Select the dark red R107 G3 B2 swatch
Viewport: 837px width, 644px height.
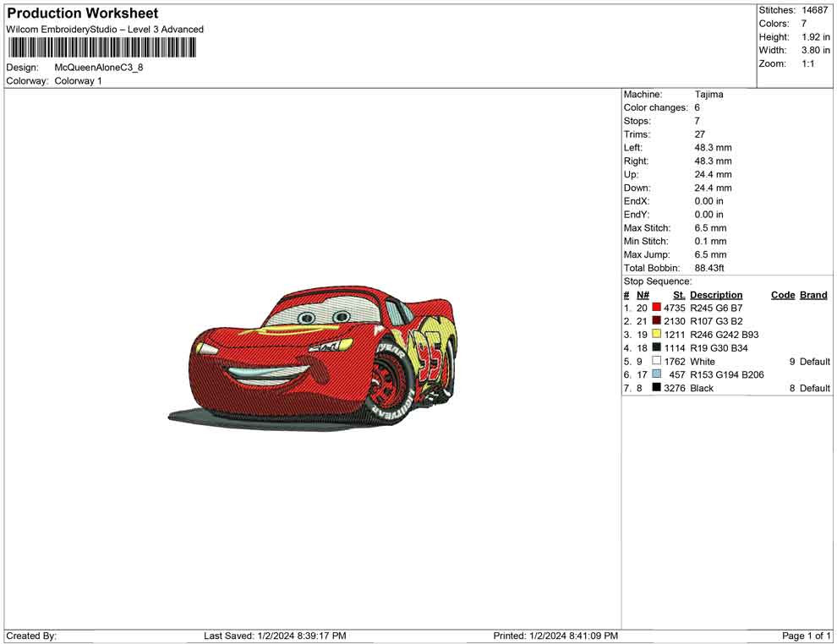coord(656,322)
